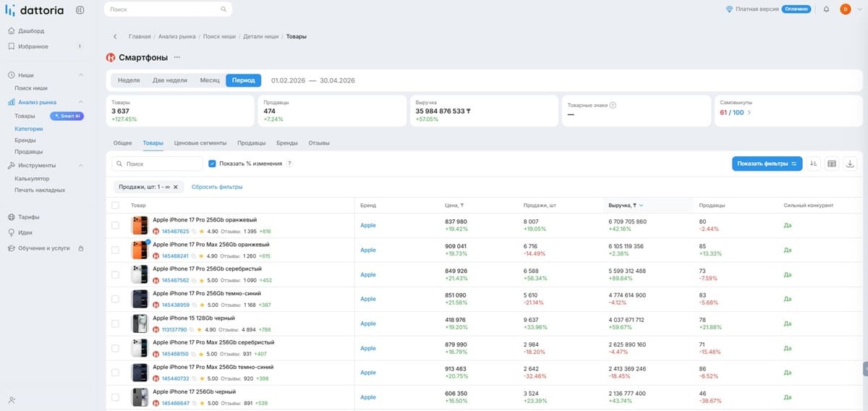Go back using the breadcrumb arrow
The width and height of the screenshot is (868, 411).
pyautogui.click(x=115, y=36)
